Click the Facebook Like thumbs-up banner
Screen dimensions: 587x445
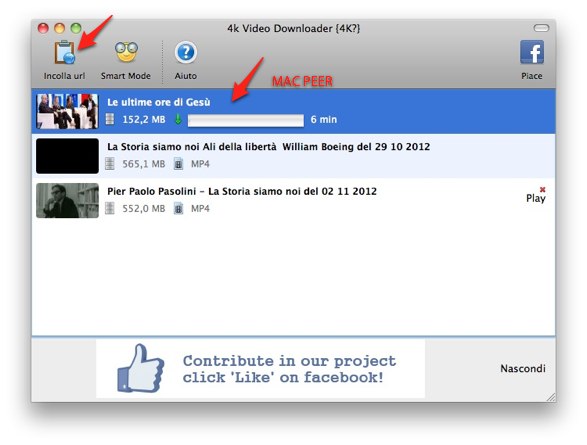pyautogui.click(x=261, y=369)
